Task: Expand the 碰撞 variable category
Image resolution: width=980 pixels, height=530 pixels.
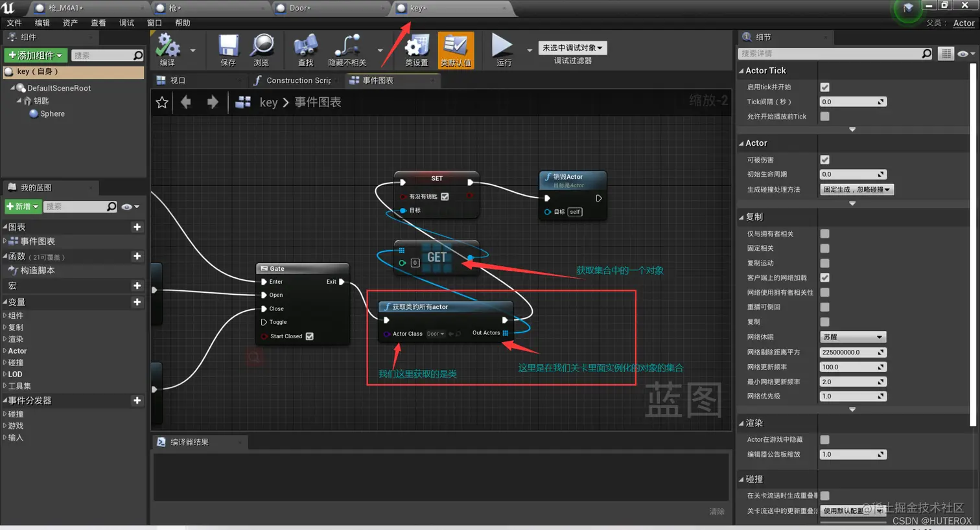Action: click(x=5, y=363)
